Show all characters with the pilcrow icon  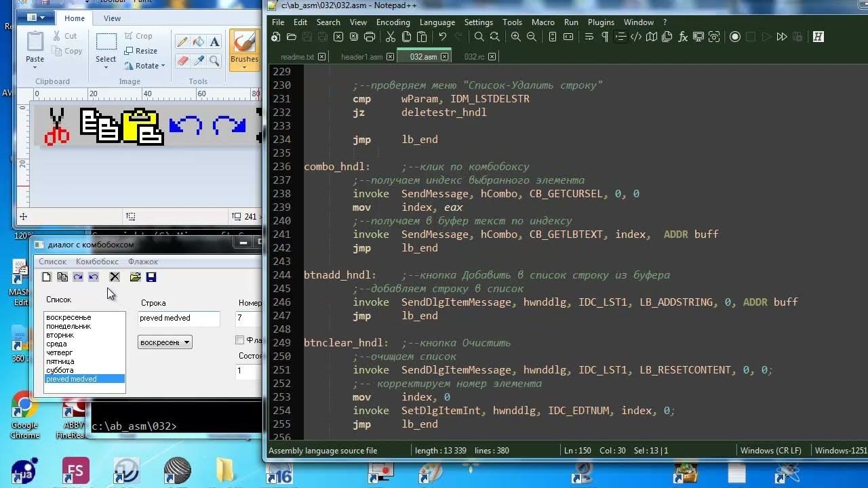[604, 37]
